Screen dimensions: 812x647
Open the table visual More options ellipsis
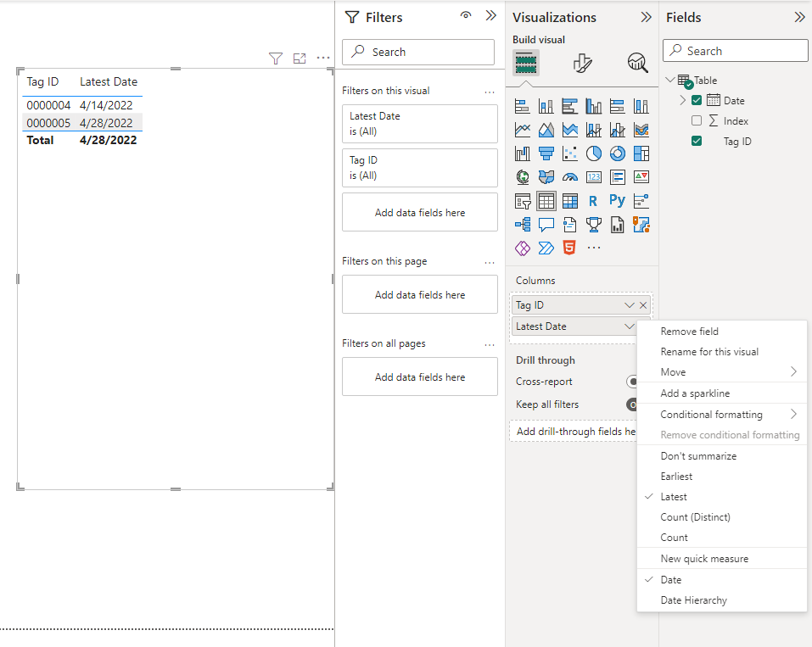coord(323,58)
